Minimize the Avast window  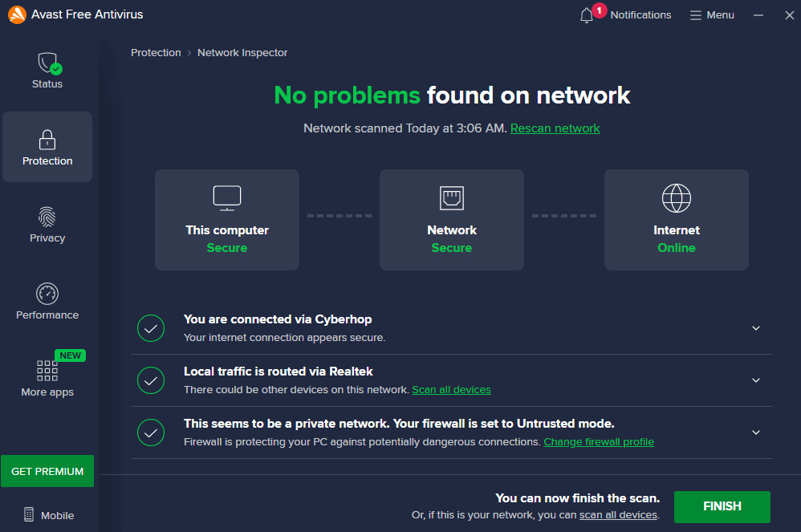[x=758, y=15]
